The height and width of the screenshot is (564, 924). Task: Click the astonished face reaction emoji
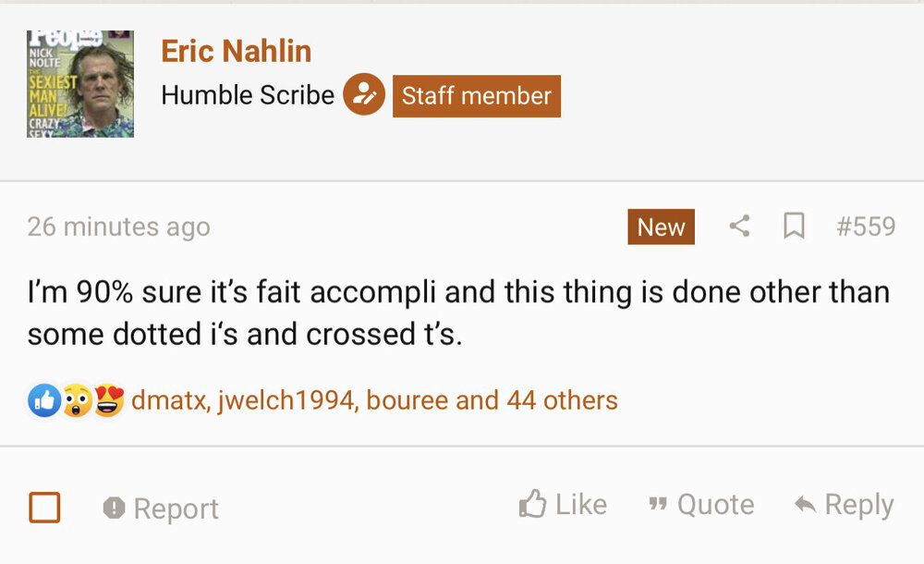pos(76,400)
